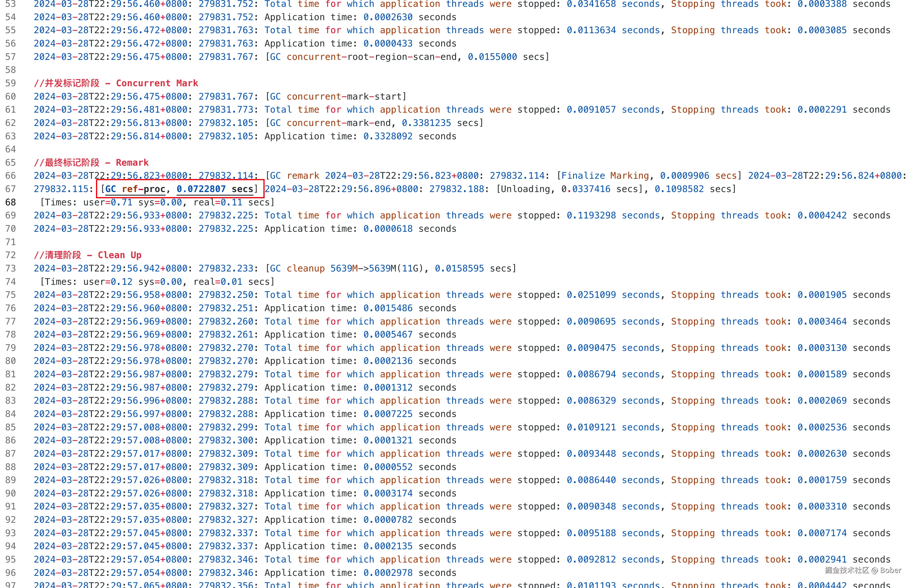The image size is (915, 588).
Task: Click line number 68 in the gutter
Action: 11,202
